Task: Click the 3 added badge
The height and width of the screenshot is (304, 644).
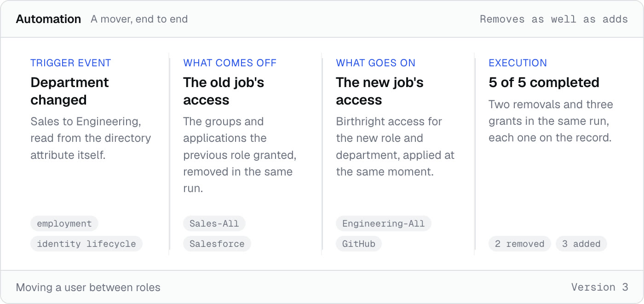Action: coord(581,244)
